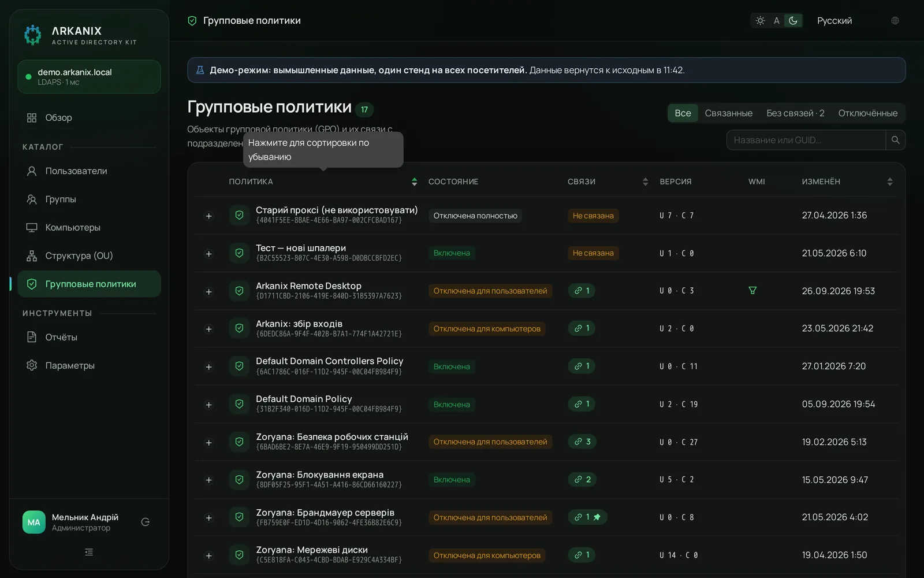Open Параметры settings
Screen dimensions: 924x578
pos(89,366)
